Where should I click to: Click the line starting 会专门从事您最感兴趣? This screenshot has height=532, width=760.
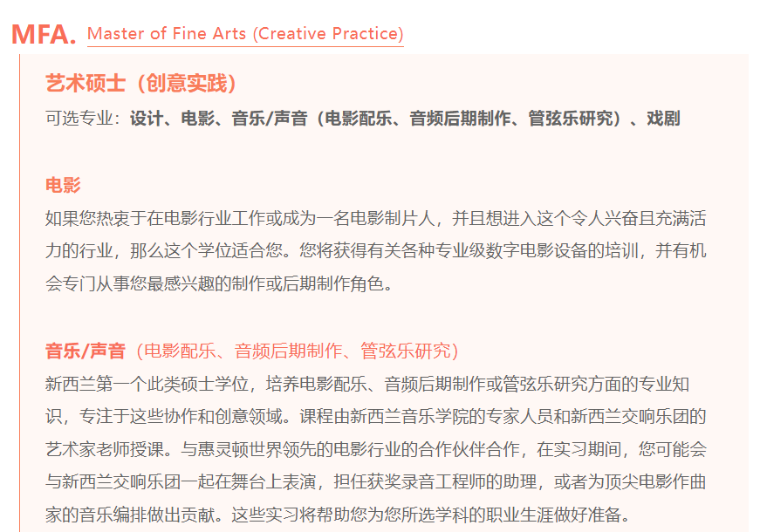pyautogui.click(x=219, y=283)
